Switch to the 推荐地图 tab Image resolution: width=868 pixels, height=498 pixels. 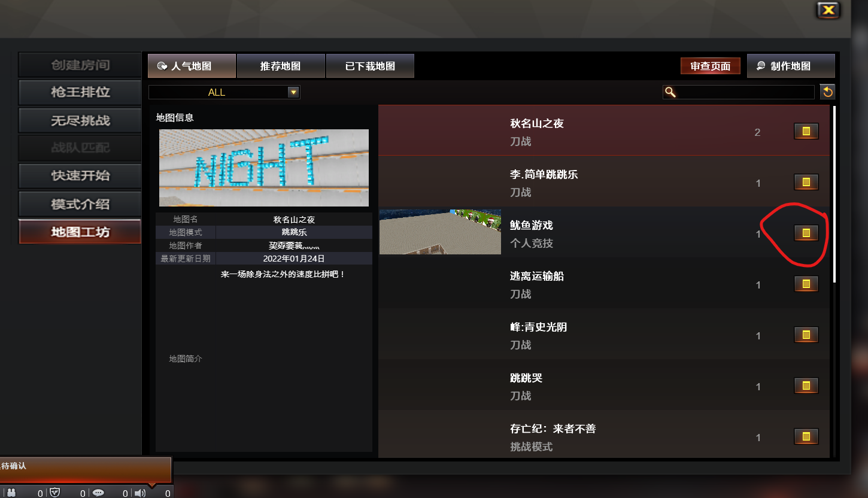[281, 66]
